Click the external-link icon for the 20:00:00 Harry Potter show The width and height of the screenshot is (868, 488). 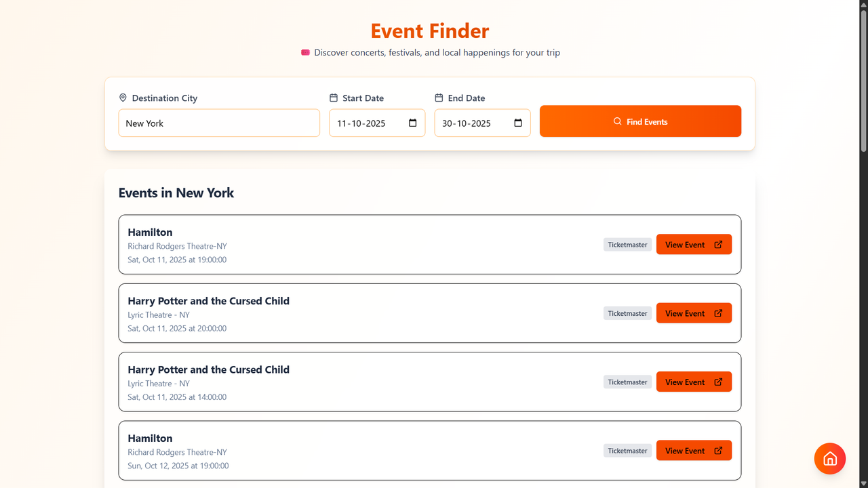coord(718,313)
